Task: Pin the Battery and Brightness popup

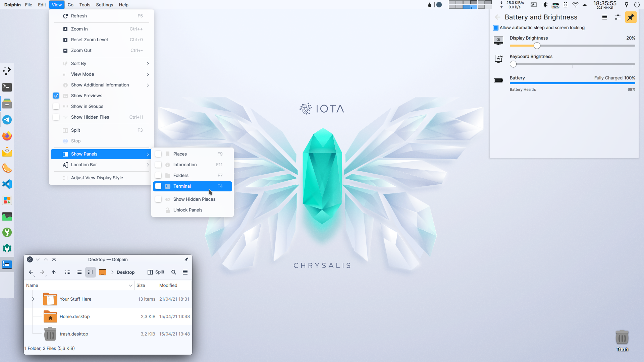Action: (631, 17)
